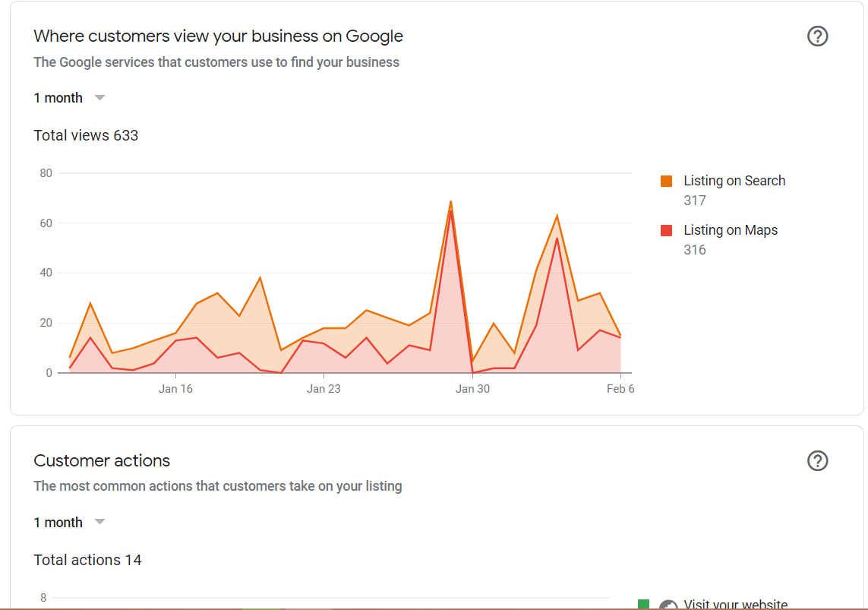Screen dimensions: 868x610
Task: Toggle the Listing on Search series visibility
Action: pyautogui.click(x=734, y=181)
